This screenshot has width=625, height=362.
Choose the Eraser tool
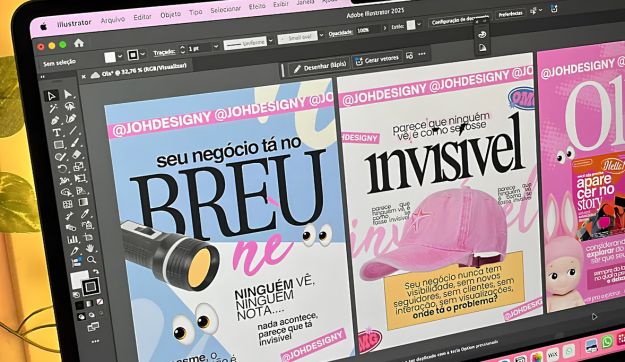[77, 154]
